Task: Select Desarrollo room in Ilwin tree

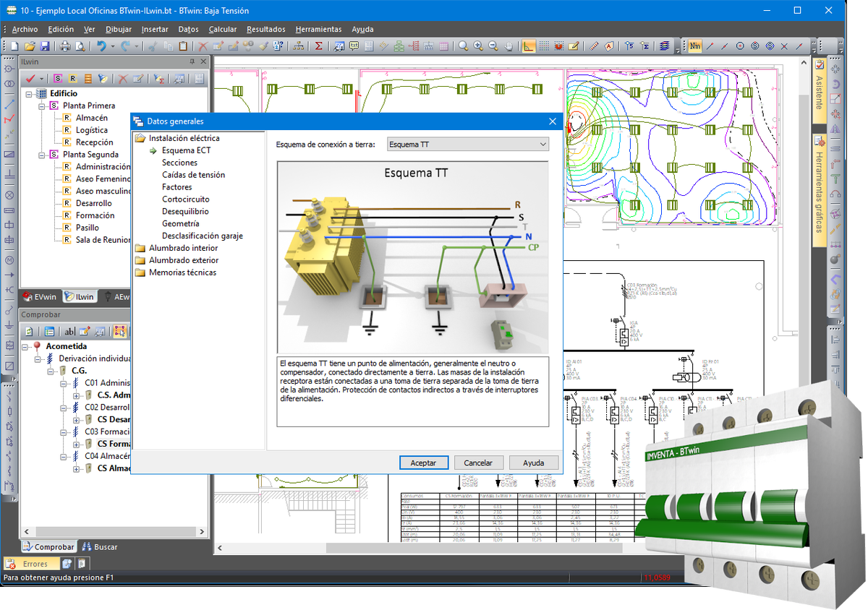Action: (x=93, y=203)
